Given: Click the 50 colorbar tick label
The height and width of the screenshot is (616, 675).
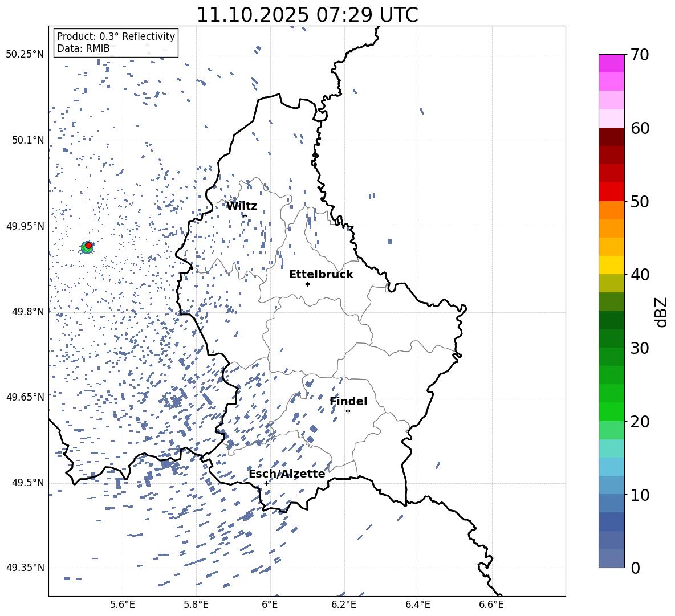Looking at the screenshot, I should coord(640,201).
